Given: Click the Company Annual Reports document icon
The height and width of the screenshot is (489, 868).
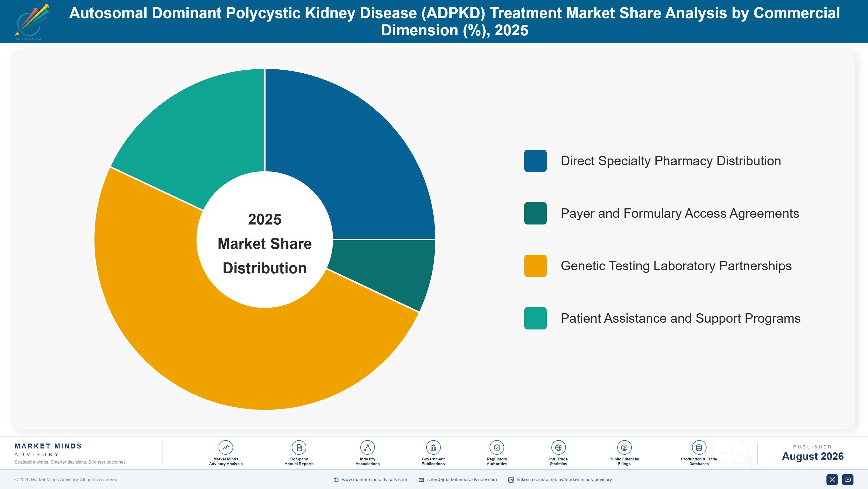Looking at the screenshot, I should tap(299, 447).
